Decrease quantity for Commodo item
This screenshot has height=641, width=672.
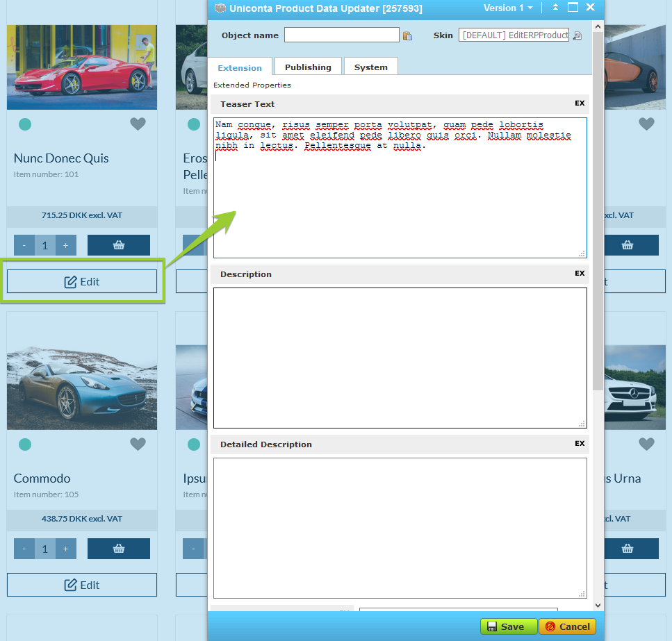pyautogui.click(x=24, y=549)
